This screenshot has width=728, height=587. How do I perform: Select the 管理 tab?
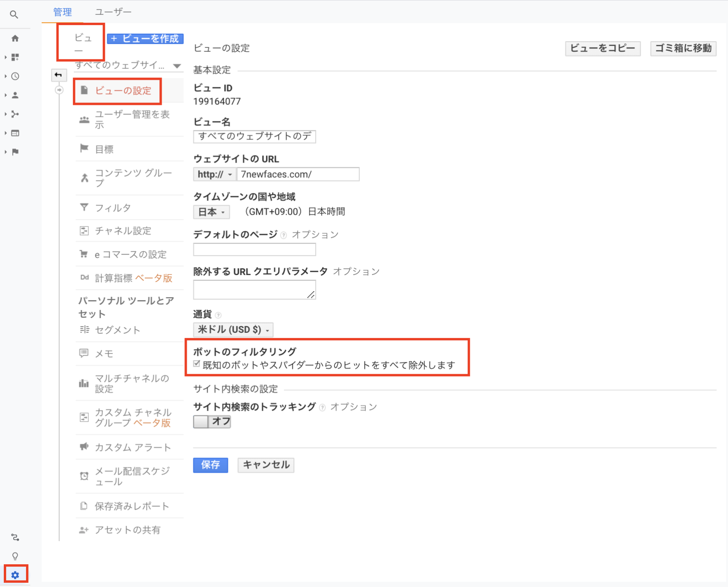(x=62, y=11)
